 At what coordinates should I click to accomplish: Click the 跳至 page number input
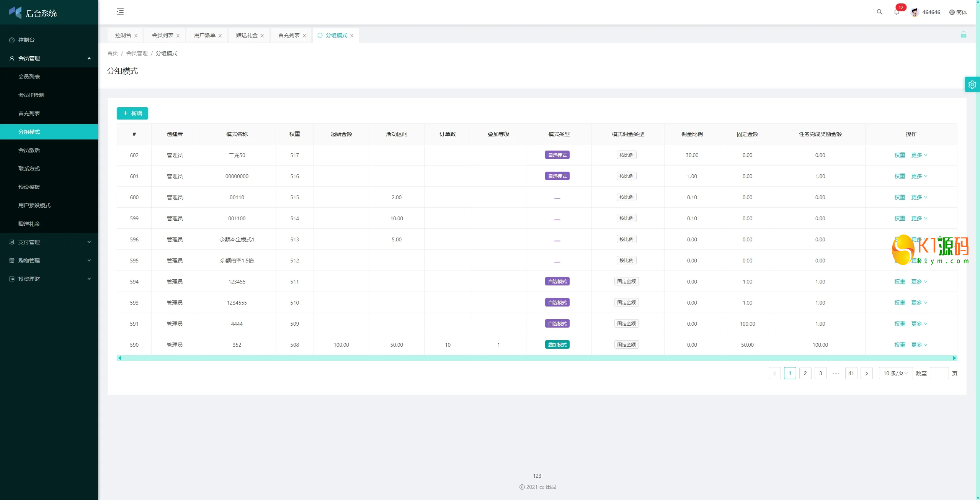939,373
